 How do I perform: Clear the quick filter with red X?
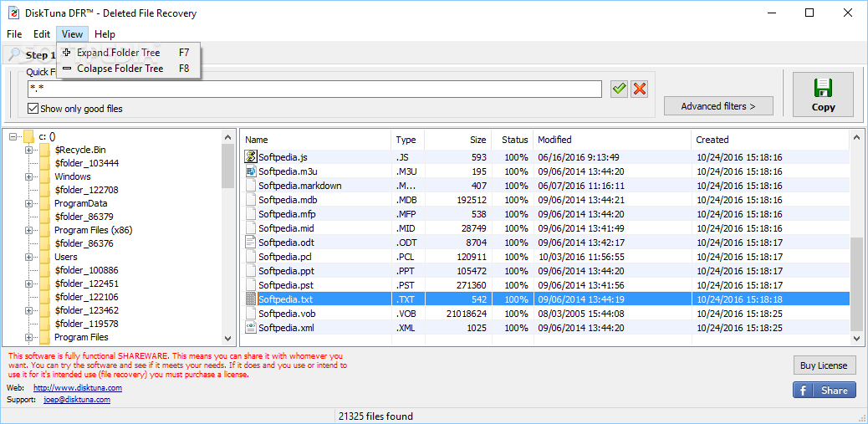click(x=640, y=89)
